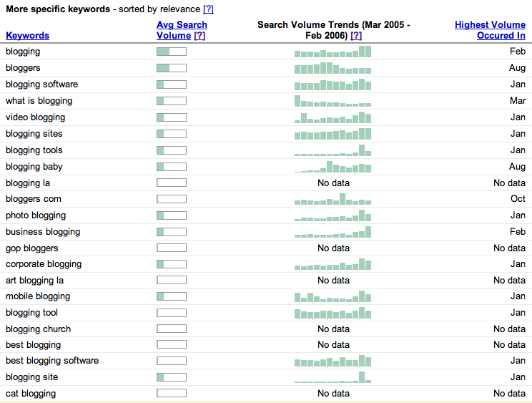Click 'Oct' in the 'bloggers com' row
The height and width of the screenshot is (403, 532).
518,198
